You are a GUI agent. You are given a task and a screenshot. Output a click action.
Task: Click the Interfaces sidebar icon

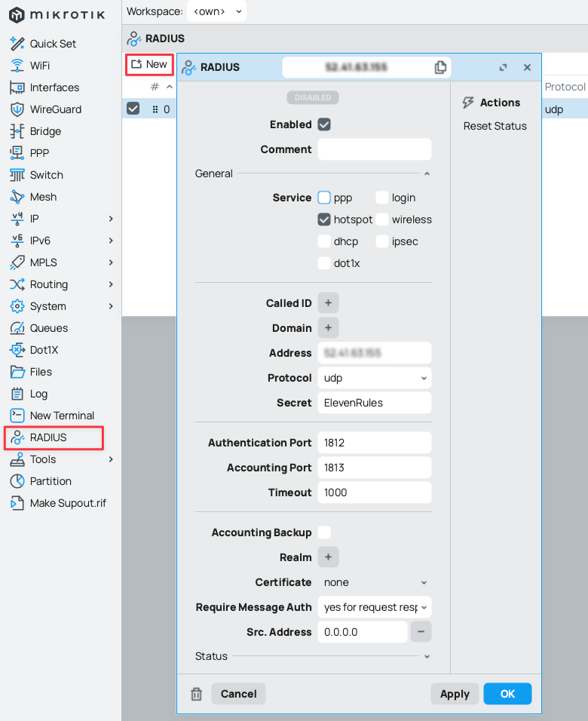17,87
